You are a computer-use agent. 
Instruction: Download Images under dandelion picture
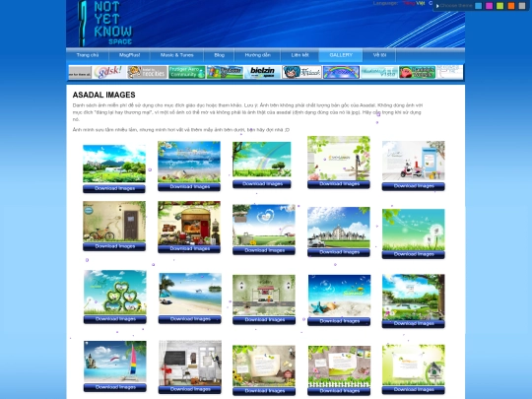[413, 255]
